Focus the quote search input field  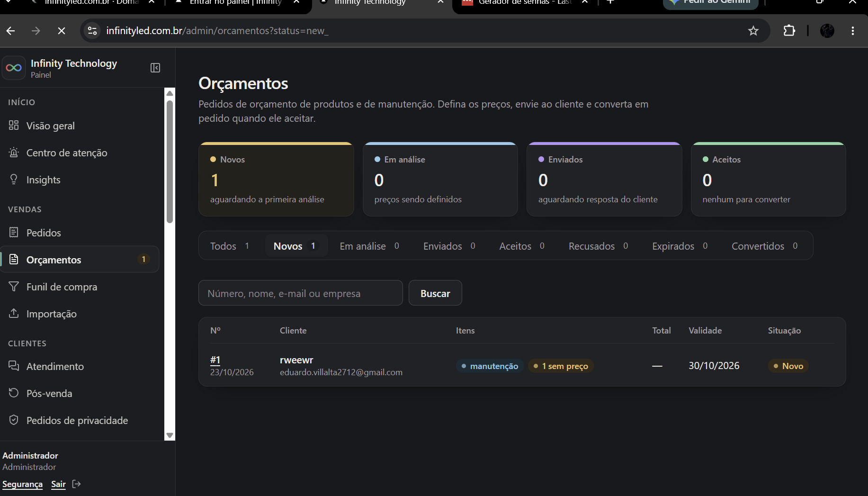pyautogui.click(x=301, y=293)
